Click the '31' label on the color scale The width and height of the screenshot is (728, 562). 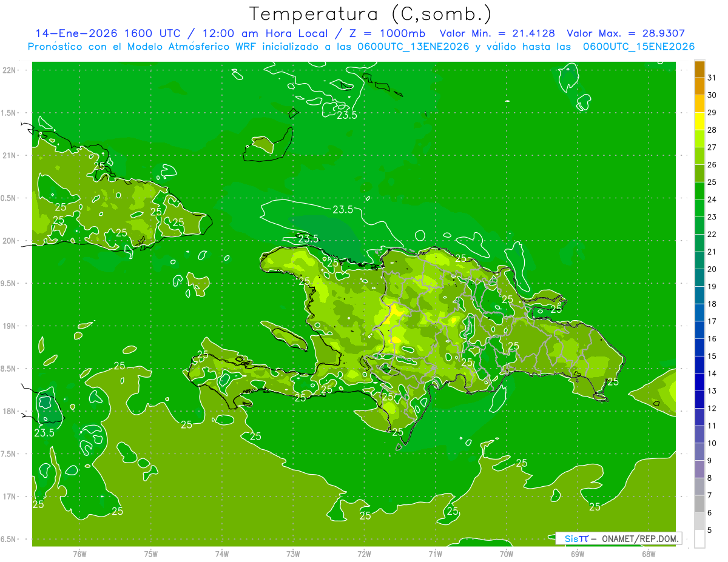712,78
